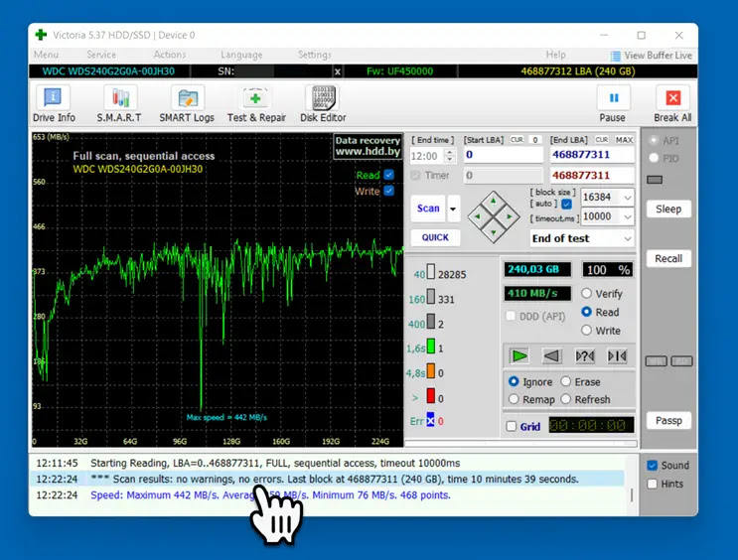
Task: Click the reverse scan arrow button
Action: coord(551,355)
